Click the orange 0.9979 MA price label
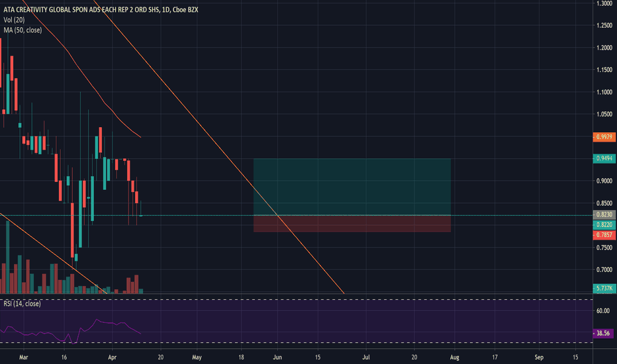617x364 pixels. tap(604, 137)
